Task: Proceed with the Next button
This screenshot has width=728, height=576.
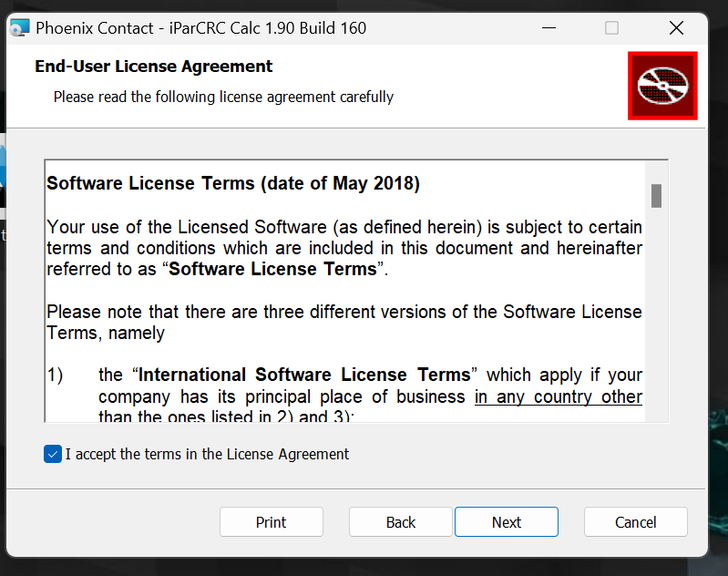Action: coord(507,522)
